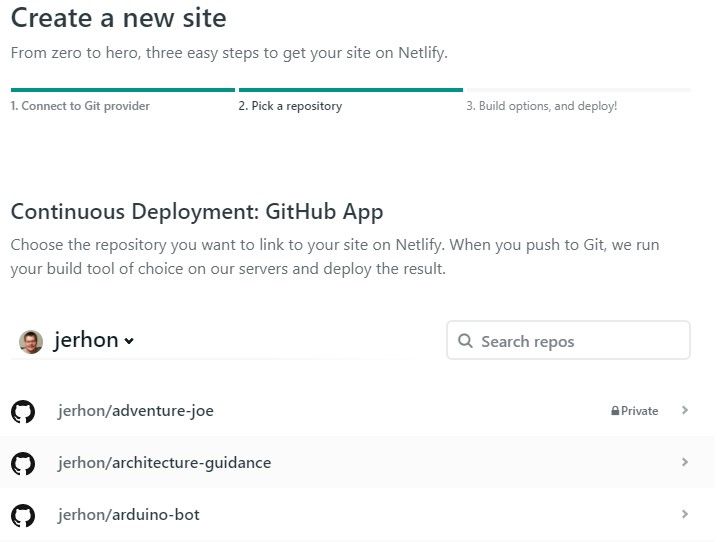Select step 3 Build options, and deploy!
The height and width of the screenshot is (542, 720).
tap(541, 106)
